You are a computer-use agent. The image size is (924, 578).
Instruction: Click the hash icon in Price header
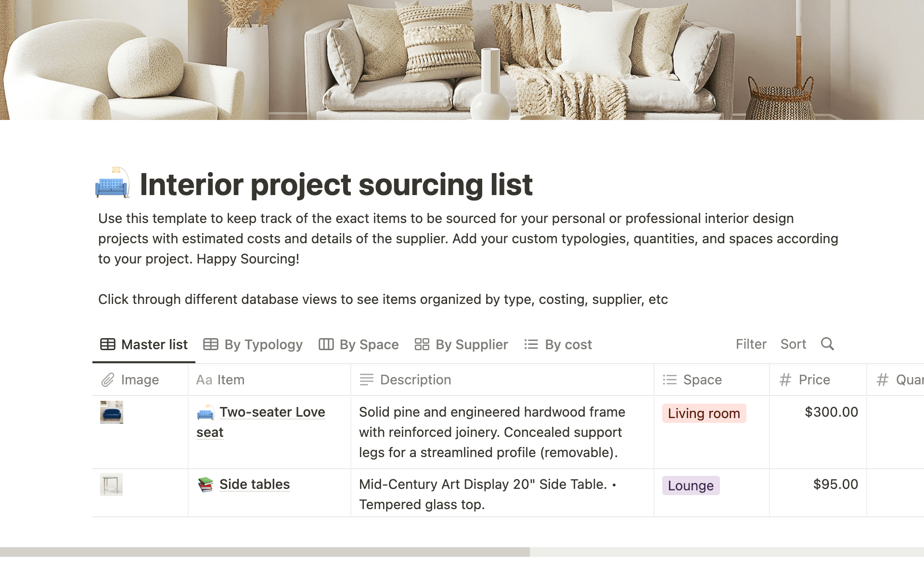(785, 380)
